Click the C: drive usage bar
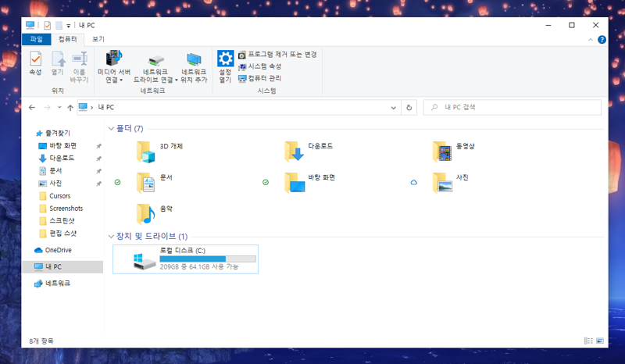 208,259
